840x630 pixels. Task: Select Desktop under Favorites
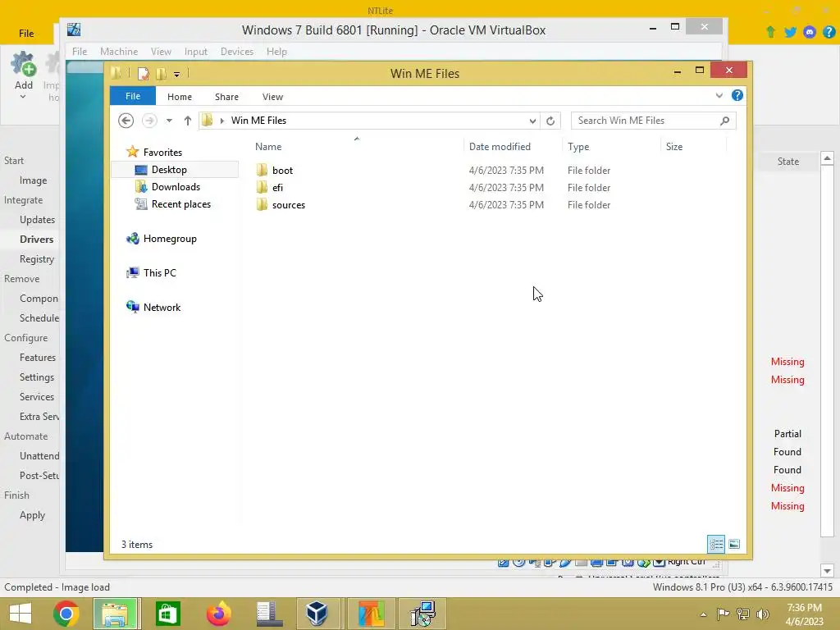coord(169,169)
